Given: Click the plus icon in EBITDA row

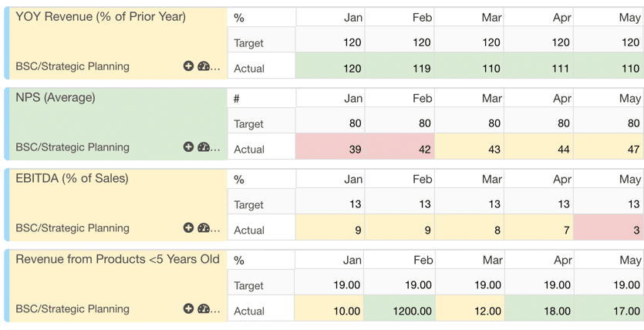Looking at the screenshot, I should [x=188, y=227].
